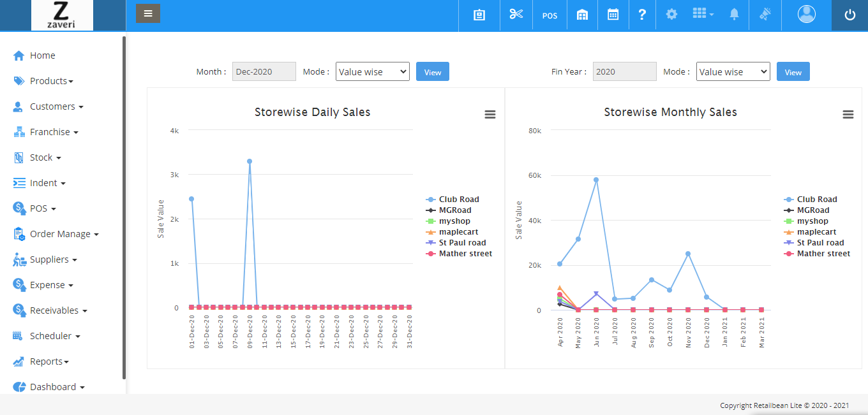
Task: Open the notifications bell
Action: click(x=734, y=15)
